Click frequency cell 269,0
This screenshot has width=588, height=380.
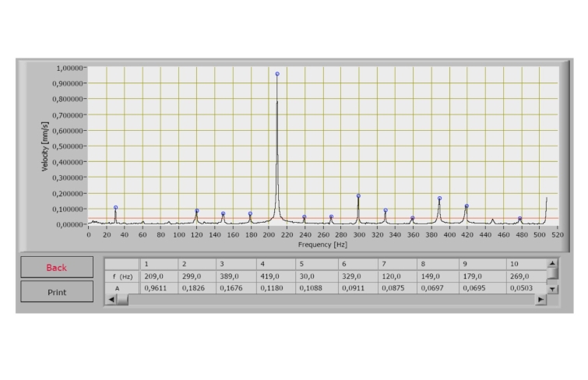[526, 276]
